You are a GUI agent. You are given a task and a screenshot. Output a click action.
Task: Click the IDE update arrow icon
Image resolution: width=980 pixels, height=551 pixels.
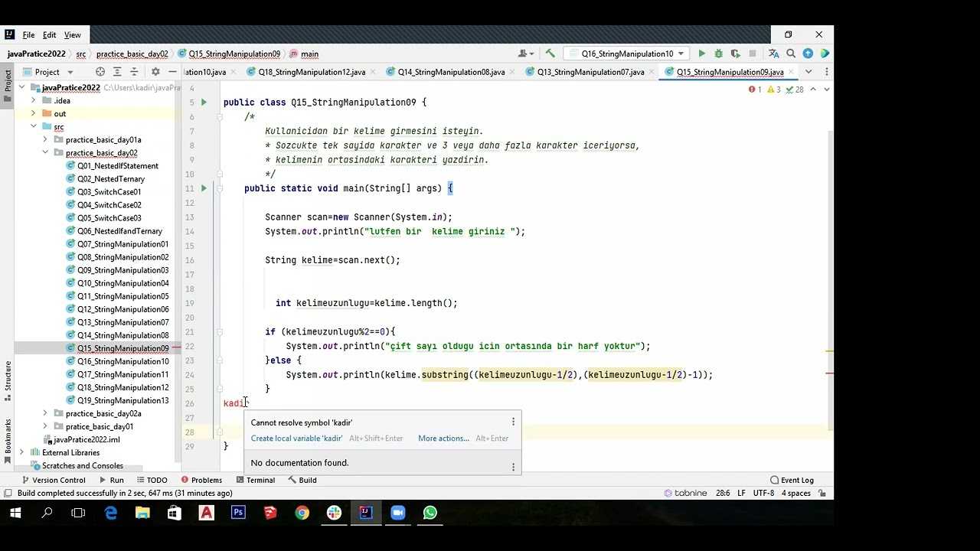click(x=808, y=54)
